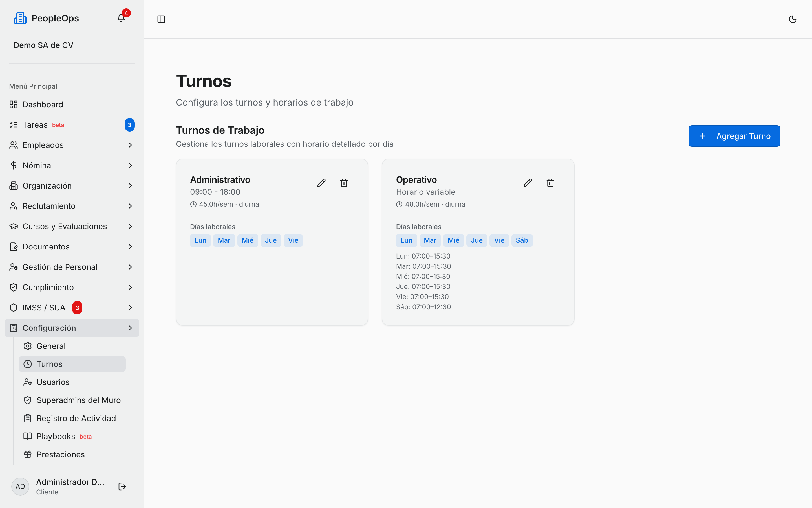Click the Lun chip in Administrativo card
The width and height of the screenshot is (812, 508).
200,240
